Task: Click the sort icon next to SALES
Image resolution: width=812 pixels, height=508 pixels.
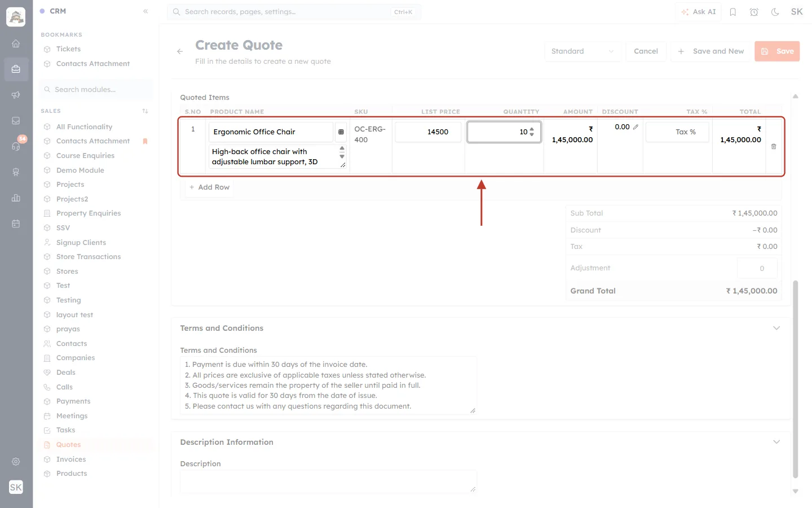Action: pos(145,111)
